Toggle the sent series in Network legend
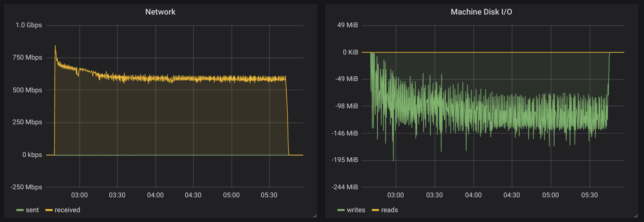Screen dimensions: 644x222 tap(32, 210)
